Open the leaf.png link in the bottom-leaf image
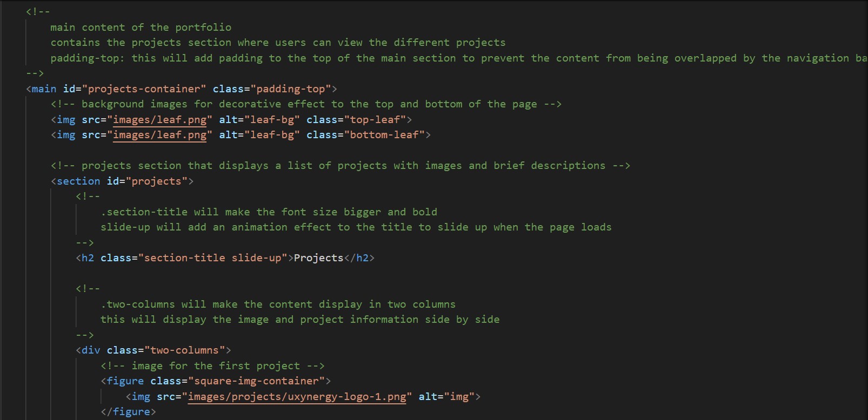The height and width of the screenshot is (420, 868). tap(159, 135)
